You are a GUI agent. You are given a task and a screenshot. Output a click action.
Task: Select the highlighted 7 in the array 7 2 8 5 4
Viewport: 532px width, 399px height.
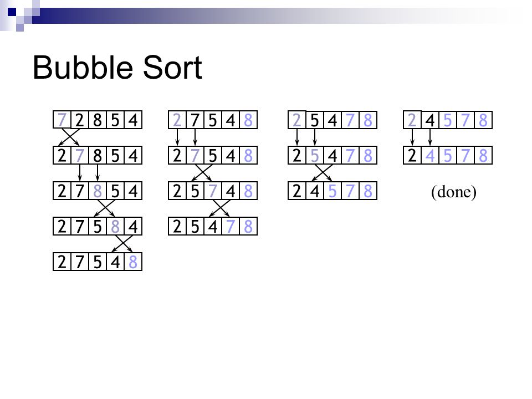62,120
